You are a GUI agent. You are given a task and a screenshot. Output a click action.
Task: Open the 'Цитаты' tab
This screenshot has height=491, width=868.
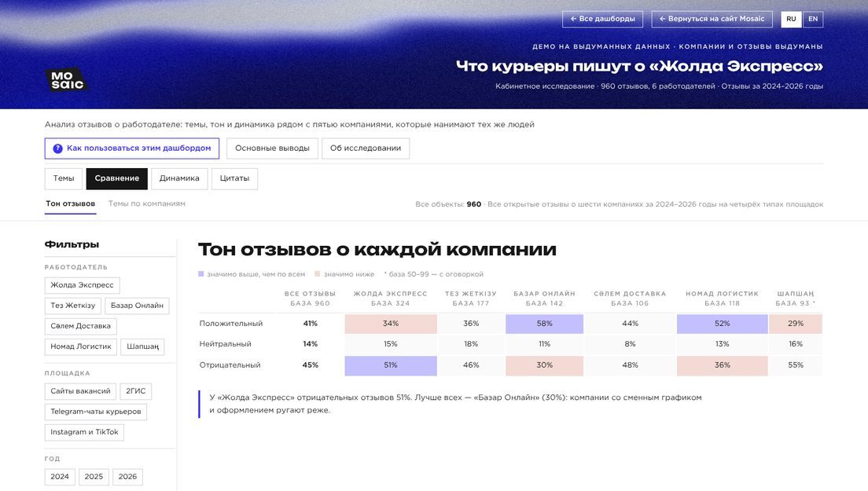pos(234,178)
